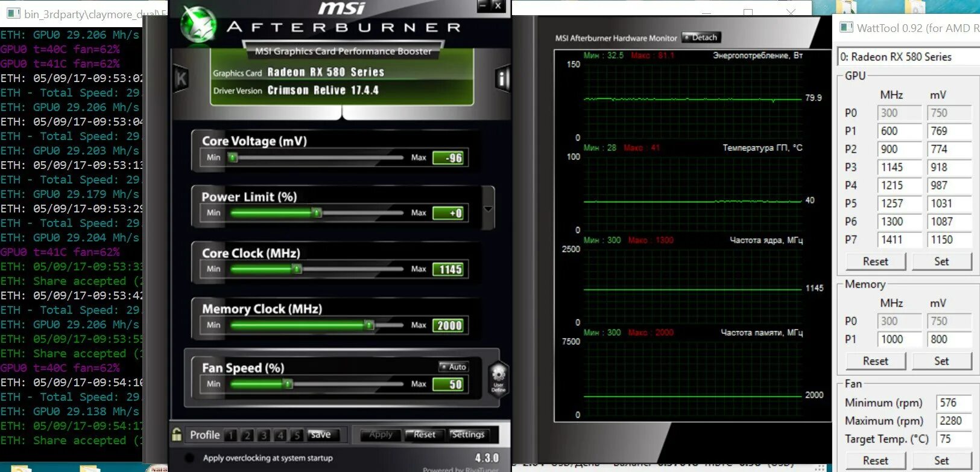Click the Afterburner green jet logo
The width and height of the screenshot is (980, 472).
coord(198,25)
